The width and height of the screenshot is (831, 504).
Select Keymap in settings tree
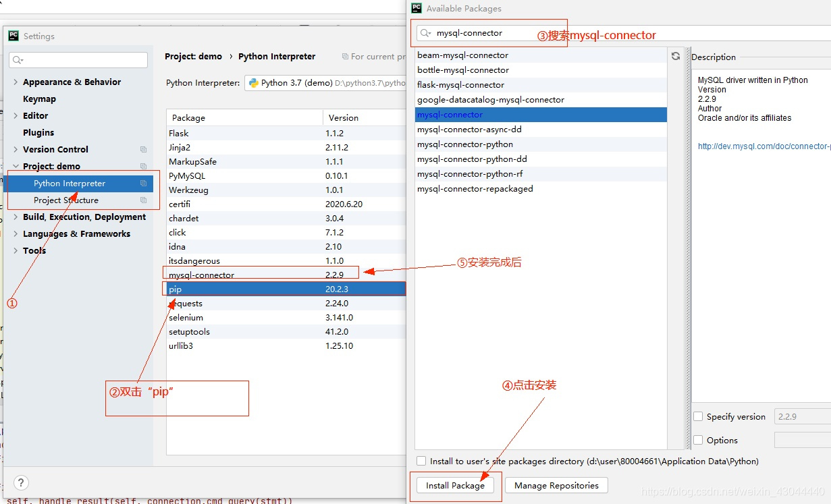[39, 99]
